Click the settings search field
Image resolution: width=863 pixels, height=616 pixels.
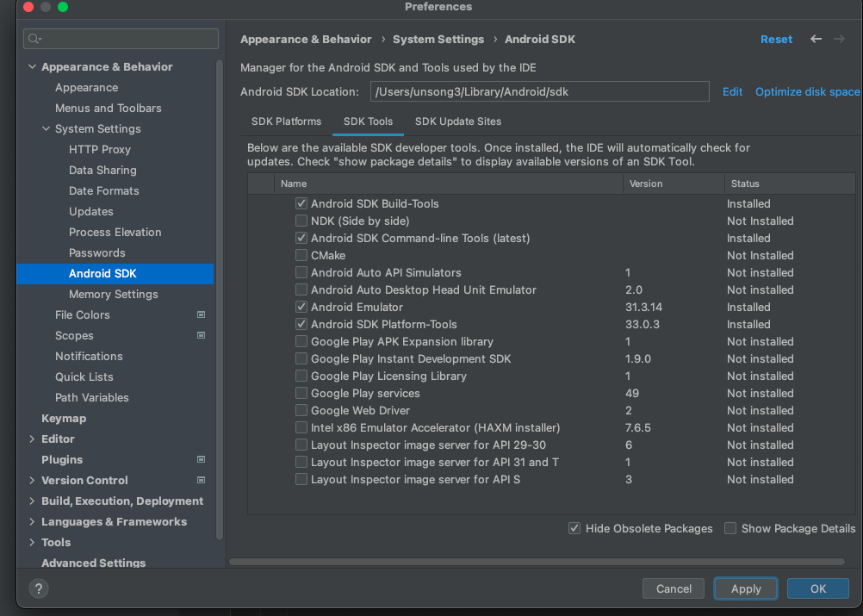121,39
